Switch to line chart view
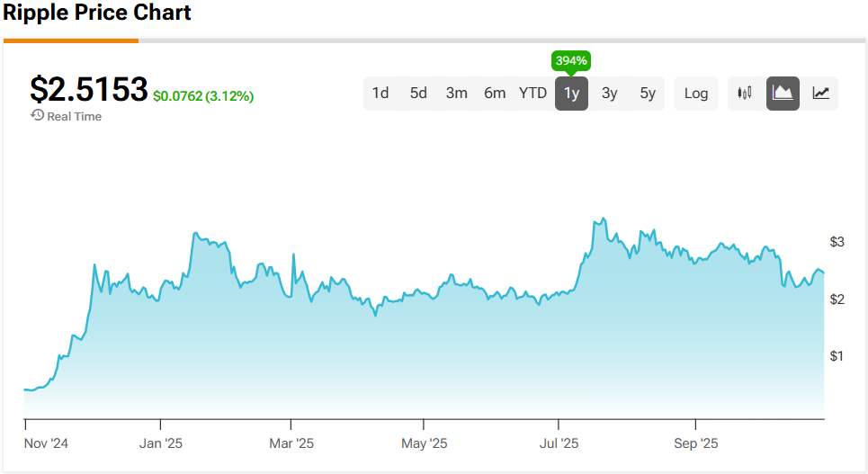 click(x=820, y=93)
